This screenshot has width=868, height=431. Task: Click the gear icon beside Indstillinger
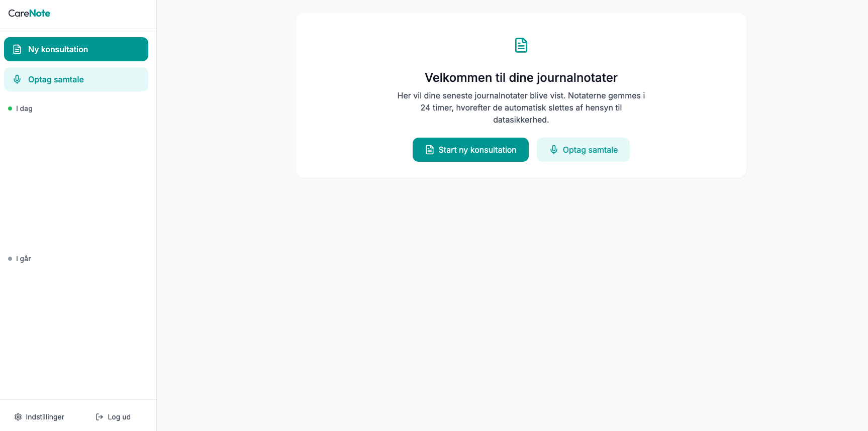18,417
